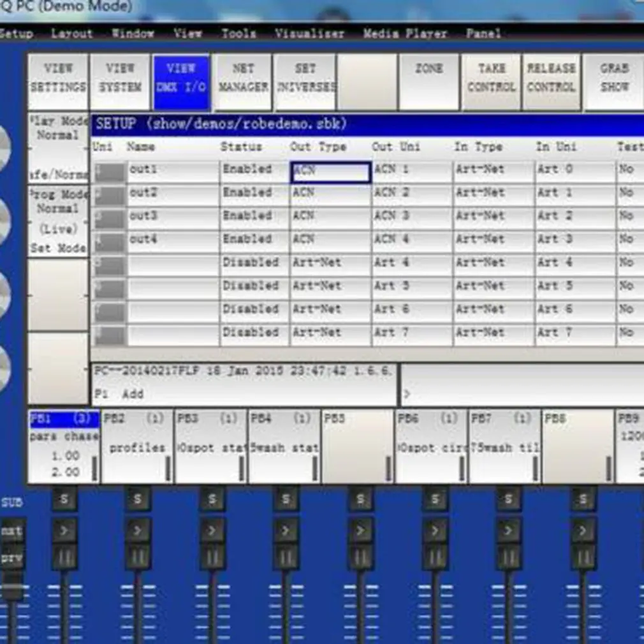Pause playback PB7 with its pause button

pyautogui.click(x=508, y=558)
